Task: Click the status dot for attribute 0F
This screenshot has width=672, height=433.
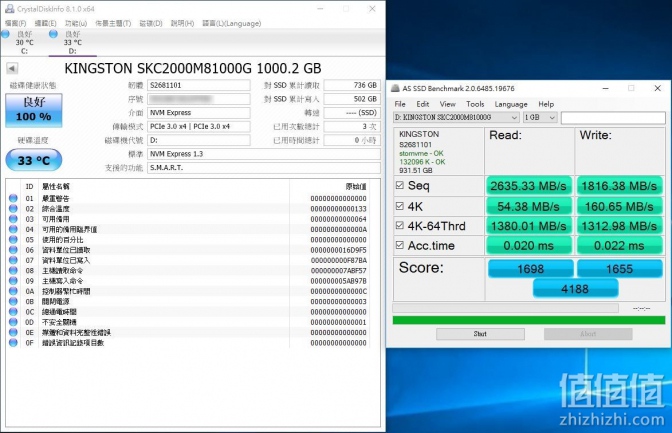Action: coord(13,343)
